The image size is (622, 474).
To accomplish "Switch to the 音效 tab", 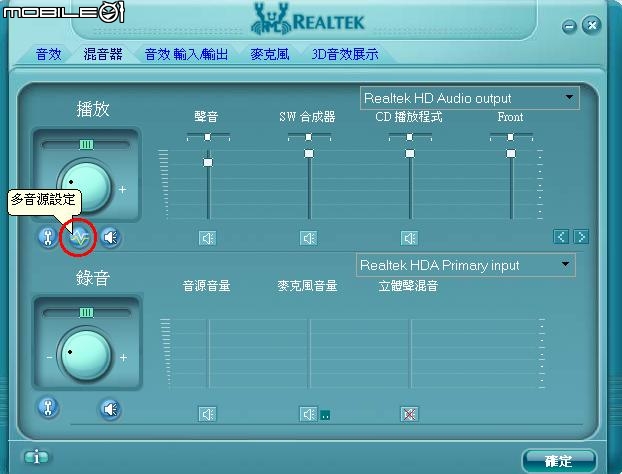I will [x=49, y=54].
